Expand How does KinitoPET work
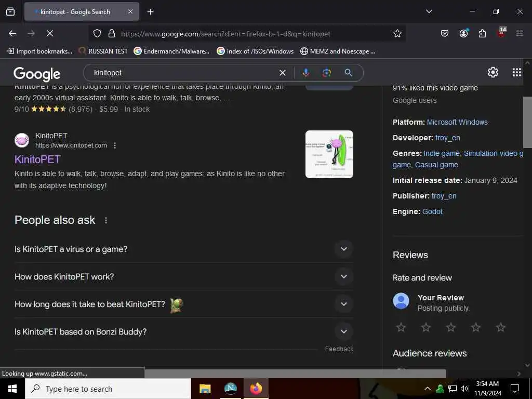Viewport: 532px width, 399px height. (x=183, y=276)
